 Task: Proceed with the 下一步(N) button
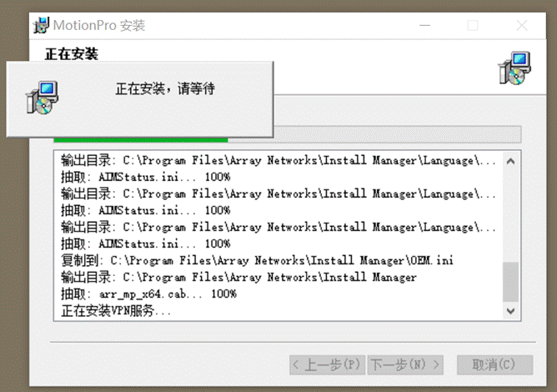coord(405,364)
